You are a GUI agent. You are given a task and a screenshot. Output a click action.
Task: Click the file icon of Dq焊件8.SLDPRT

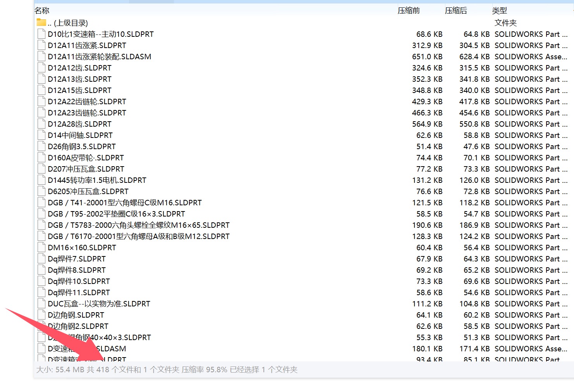coord(41,270)
